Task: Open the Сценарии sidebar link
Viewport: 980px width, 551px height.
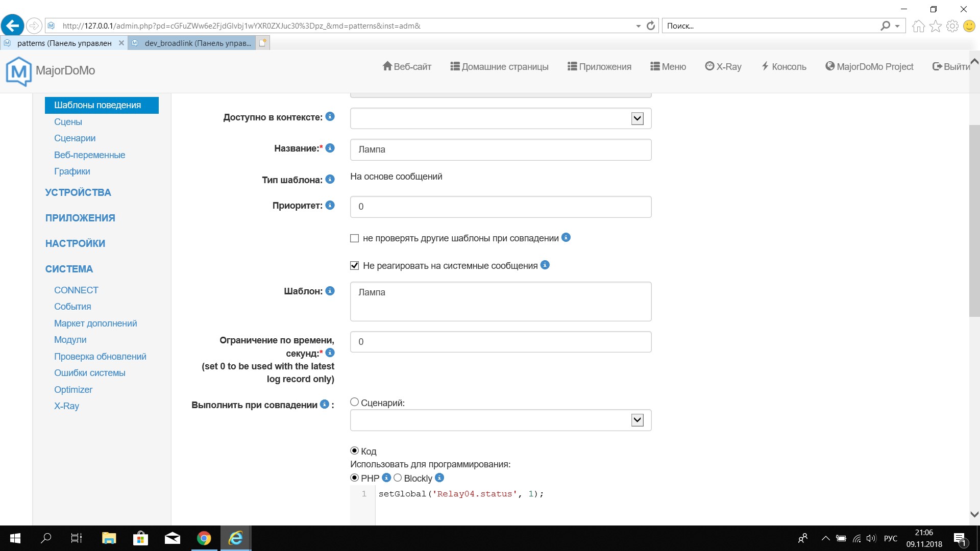Action: coord(75,138)
